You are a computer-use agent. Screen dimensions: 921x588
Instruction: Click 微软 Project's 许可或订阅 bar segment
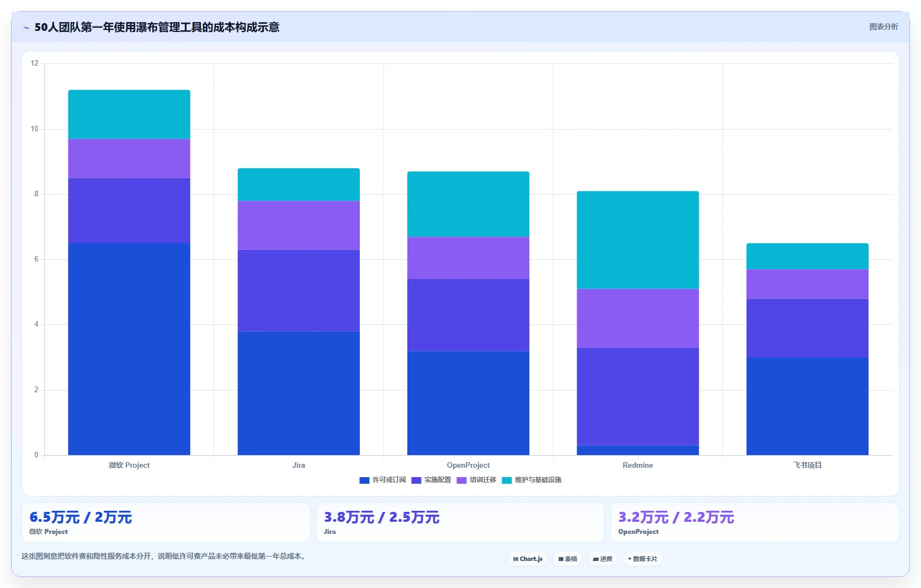tap(129, 349)
